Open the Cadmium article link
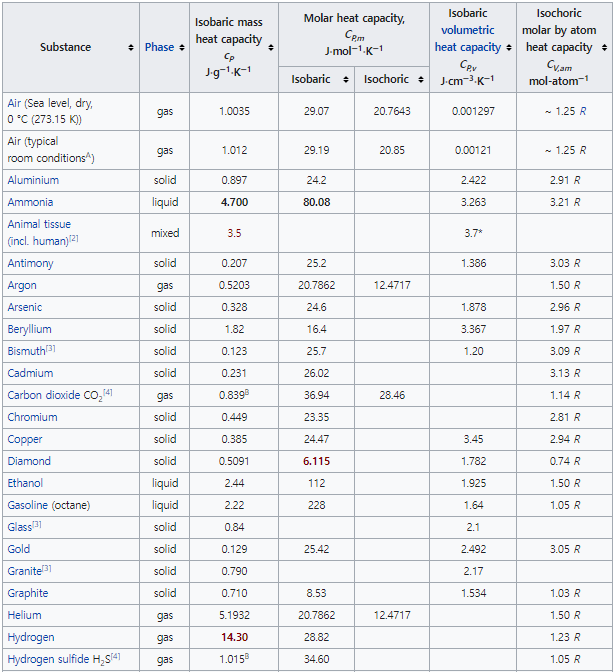Image resolution: width=615 pixels, height=672 pixels. [x=30, y=373]
